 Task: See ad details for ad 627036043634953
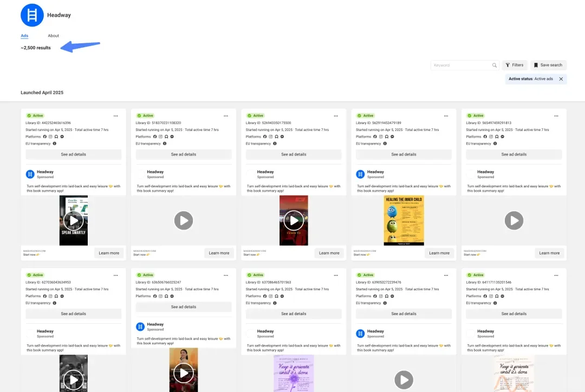tap(74, 313)
